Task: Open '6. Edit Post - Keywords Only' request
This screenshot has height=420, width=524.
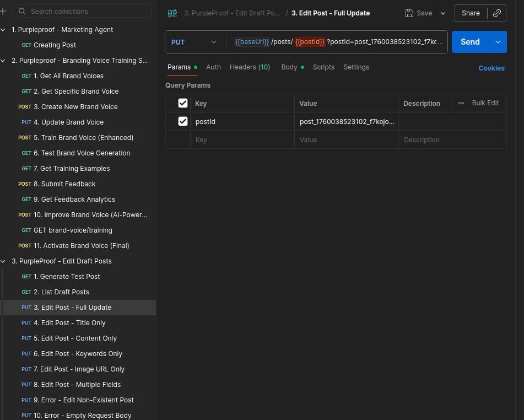Action: coord(78,353)
